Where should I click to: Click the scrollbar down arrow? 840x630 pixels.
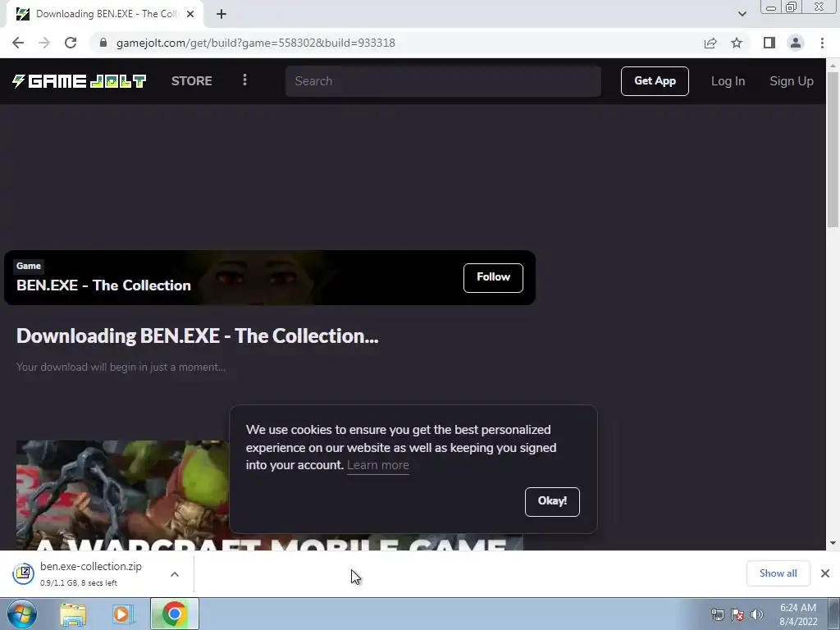click(833, 543)
